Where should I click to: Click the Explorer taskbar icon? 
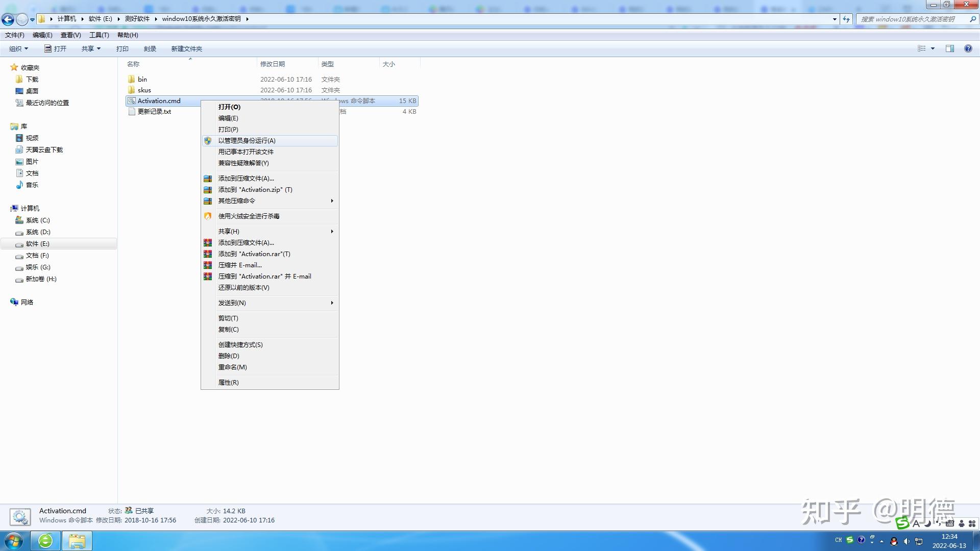(x=77, y=541)
